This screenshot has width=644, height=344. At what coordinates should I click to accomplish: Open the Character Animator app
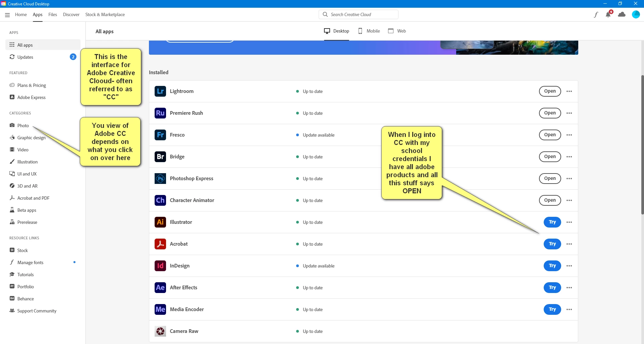click(x=550, y=200)
